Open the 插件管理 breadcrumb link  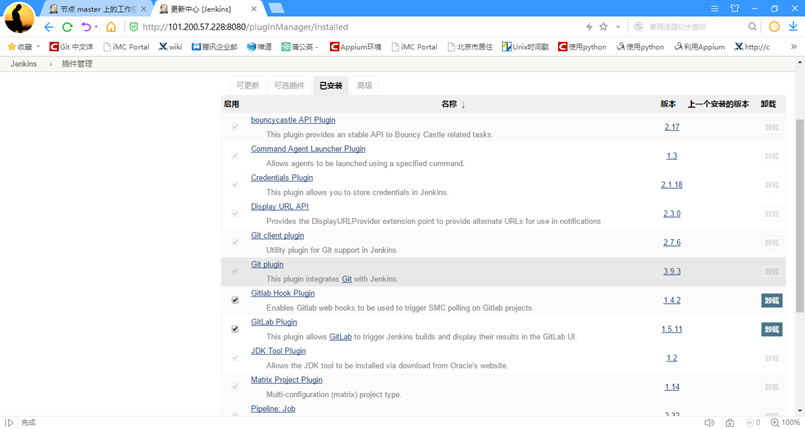click(77, 64)
